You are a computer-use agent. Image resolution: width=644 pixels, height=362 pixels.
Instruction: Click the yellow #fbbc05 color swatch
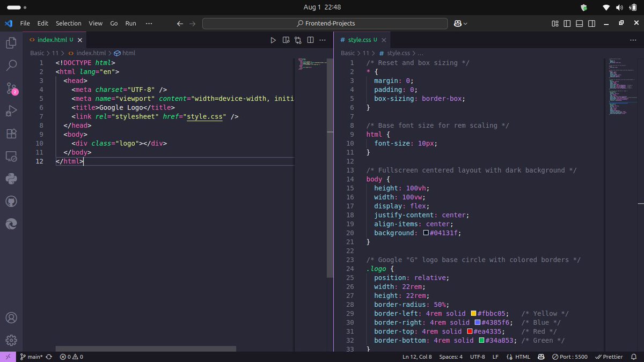pos(474,313)
